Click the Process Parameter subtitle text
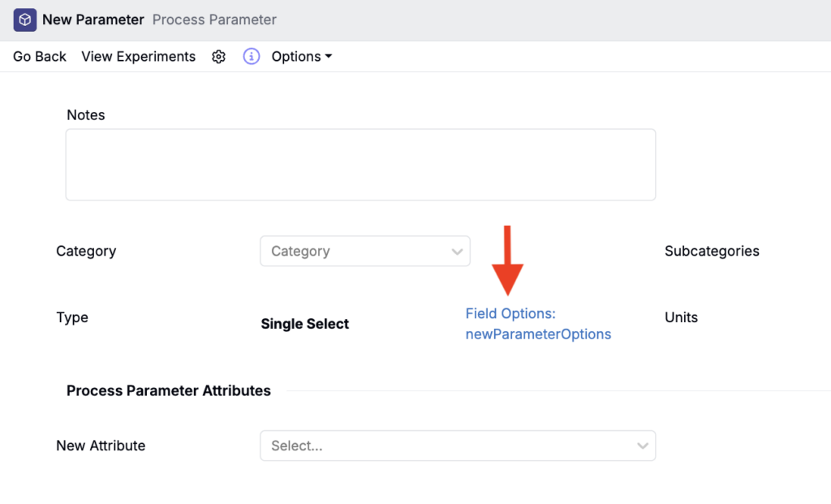This screenshot has height=504, width=831. [214, 19]
